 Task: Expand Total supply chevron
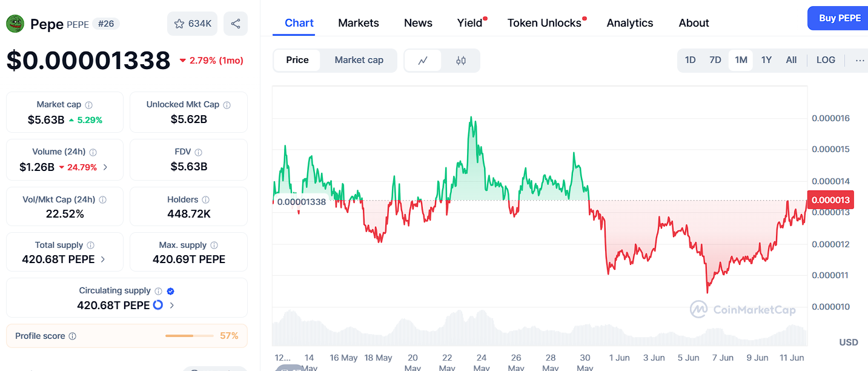[x=103, y=259]
